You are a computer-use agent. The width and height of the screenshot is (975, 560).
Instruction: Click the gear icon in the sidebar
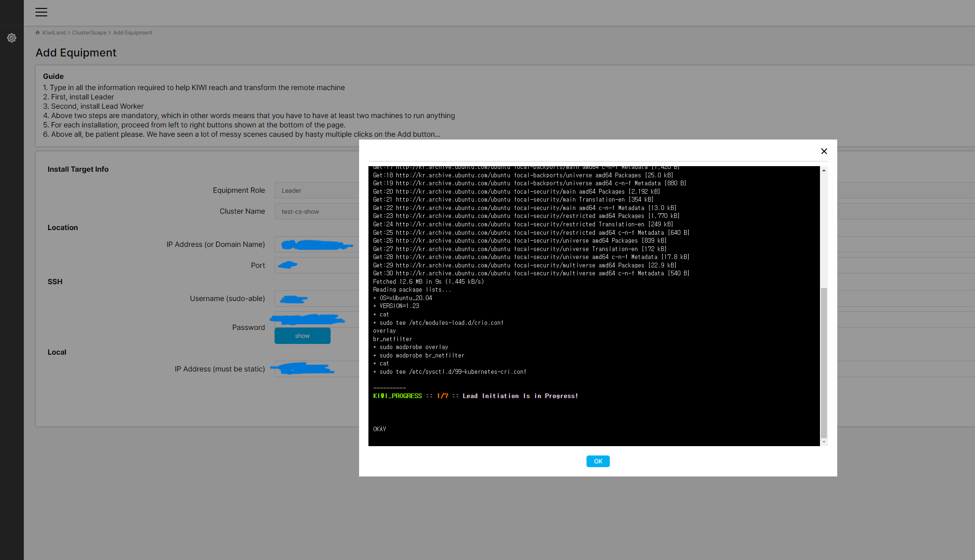click(x=12, y=38)
